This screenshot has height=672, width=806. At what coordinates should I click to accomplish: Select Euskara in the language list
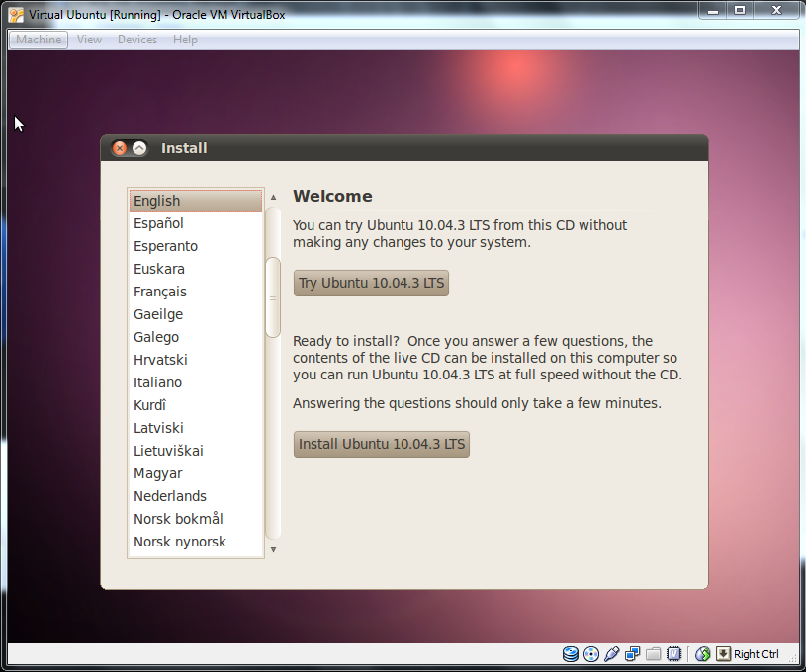[x=196, y=269]
